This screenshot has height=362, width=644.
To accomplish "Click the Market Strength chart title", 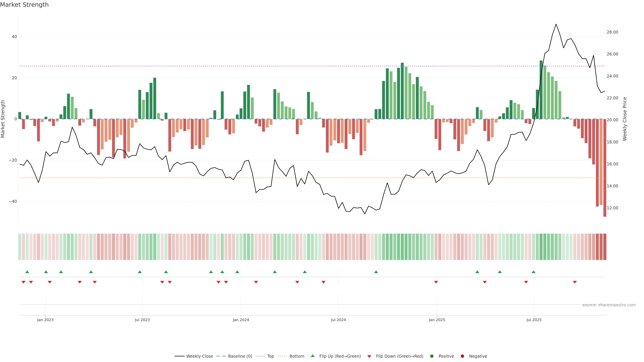I will click(24, 5).
